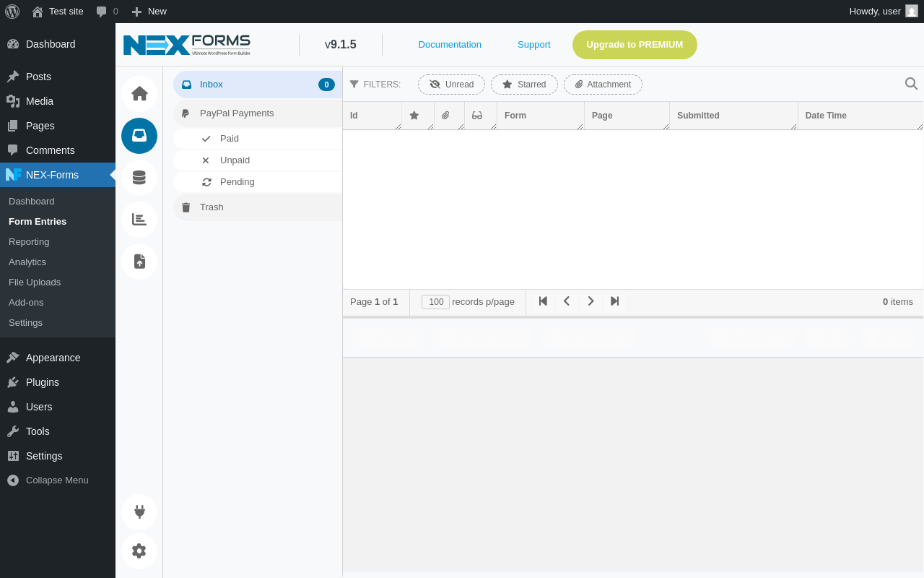924x578 pixels.
Task: Sort entries by Submitted column
Action: point(734,116)
